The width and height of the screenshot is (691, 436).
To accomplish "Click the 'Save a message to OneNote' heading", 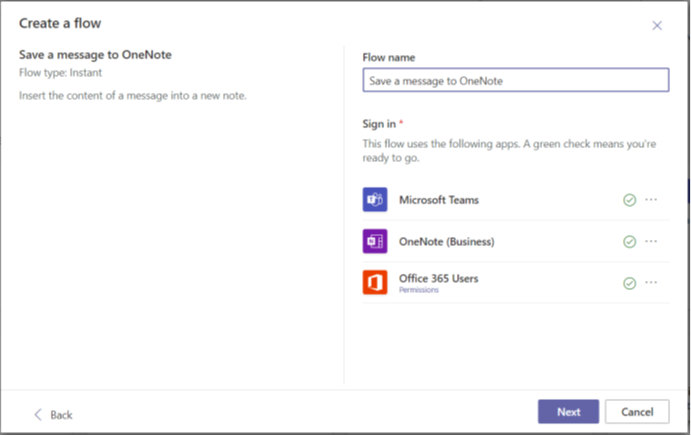I will [95, 55].
